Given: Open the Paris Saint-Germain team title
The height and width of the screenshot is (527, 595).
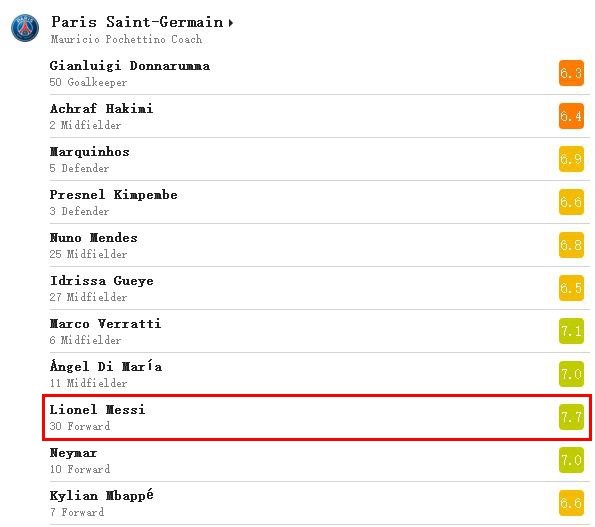Looking at the screenshot, I should [137, 22].
